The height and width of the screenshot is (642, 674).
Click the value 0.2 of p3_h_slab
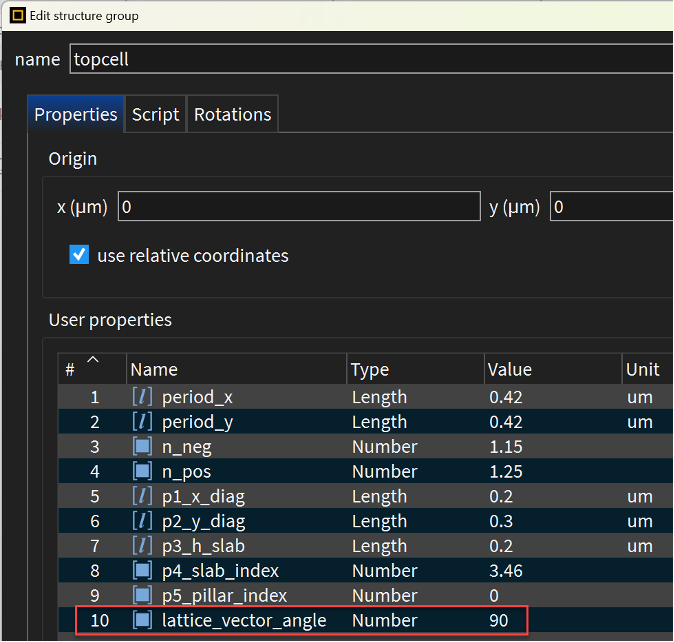click(x=501, y=546)
